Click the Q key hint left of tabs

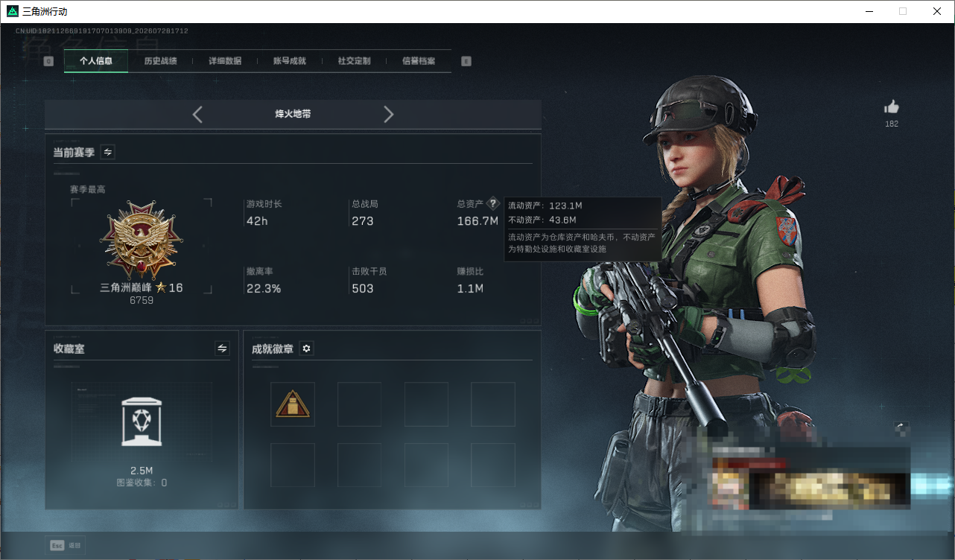coord(48,61)
